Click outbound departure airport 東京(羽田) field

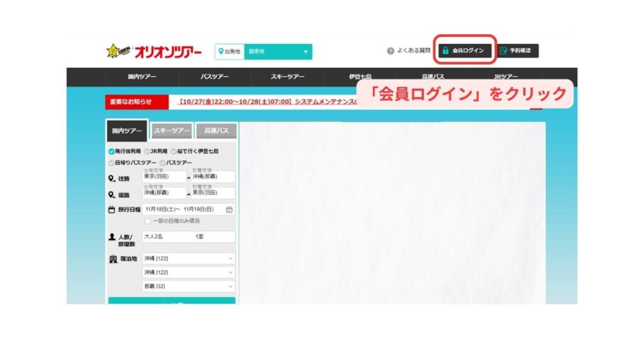(164, 175)
